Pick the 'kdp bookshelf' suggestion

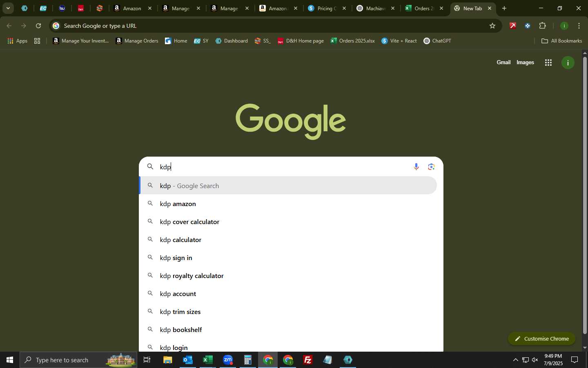(x=288, y=330)
